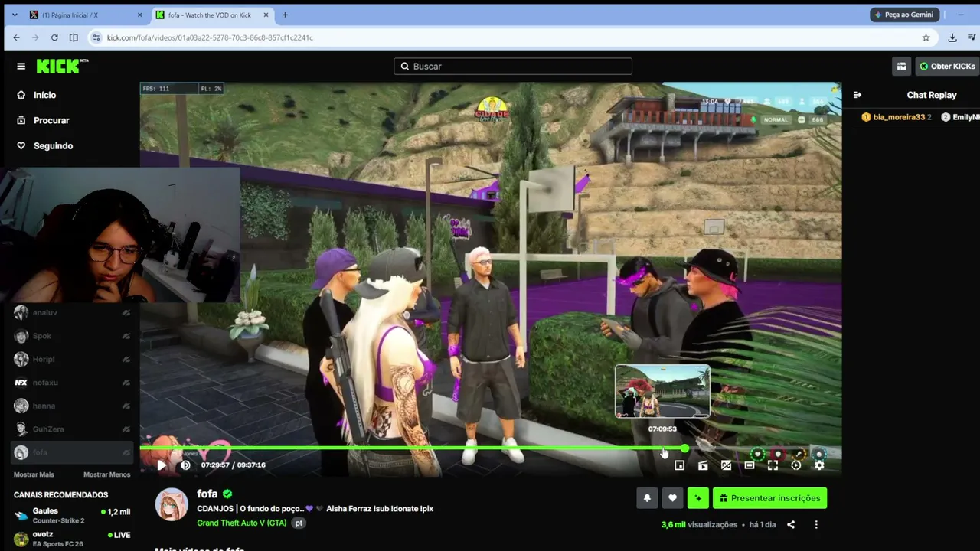The image size is (980, 551).
Task: Click the clip creation icon in player
Action: [x=703, y=465]
